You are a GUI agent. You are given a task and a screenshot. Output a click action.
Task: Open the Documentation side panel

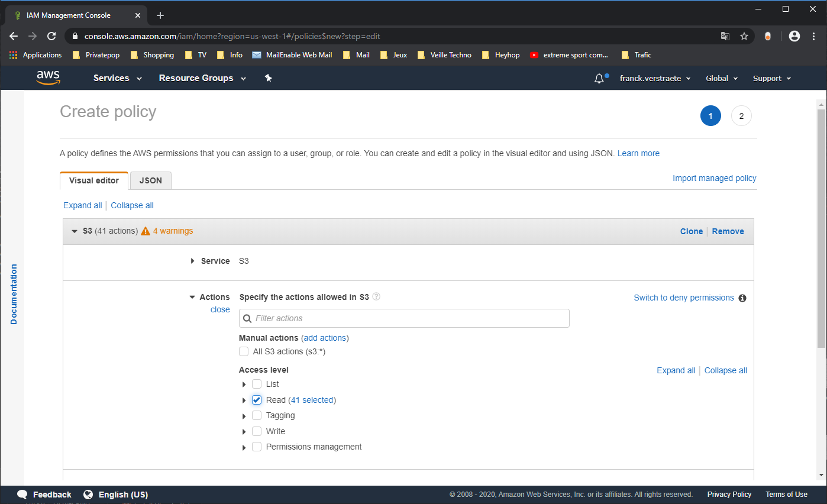pos(14,294)
